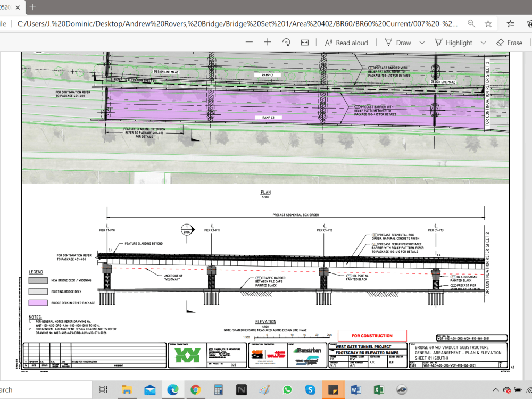Start Read aloud for the PDF

(346, 43)
